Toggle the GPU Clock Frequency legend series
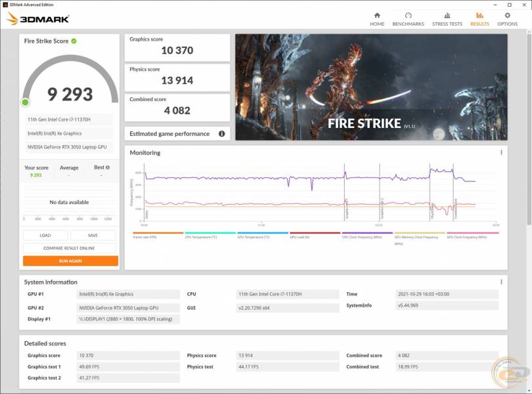 (473, 235)
